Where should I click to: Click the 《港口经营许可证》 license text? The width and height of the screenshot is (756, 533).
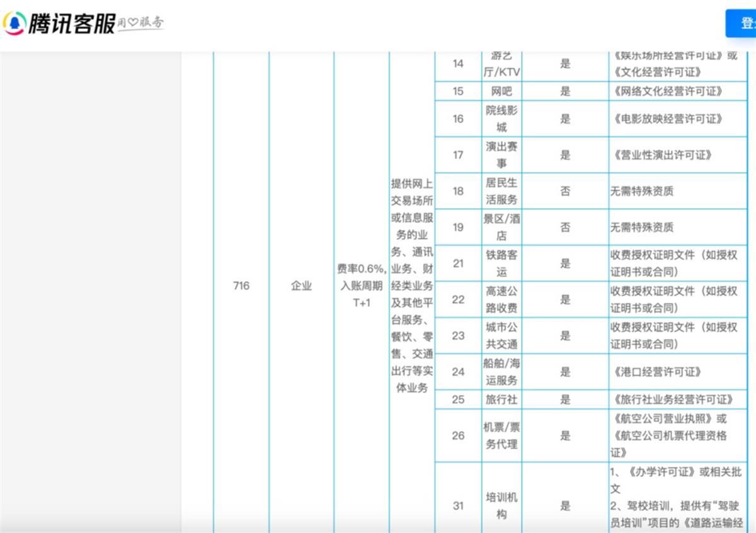656,372
